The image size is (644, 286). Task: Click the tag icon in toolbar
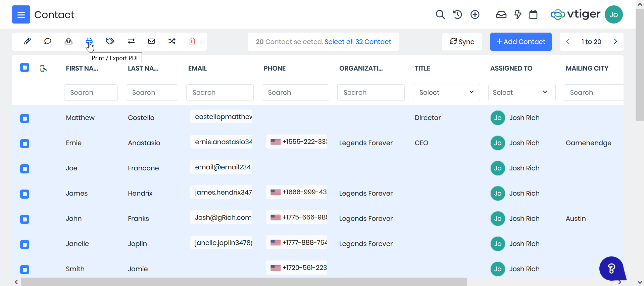pyautogui.click(x=110, y=41)
